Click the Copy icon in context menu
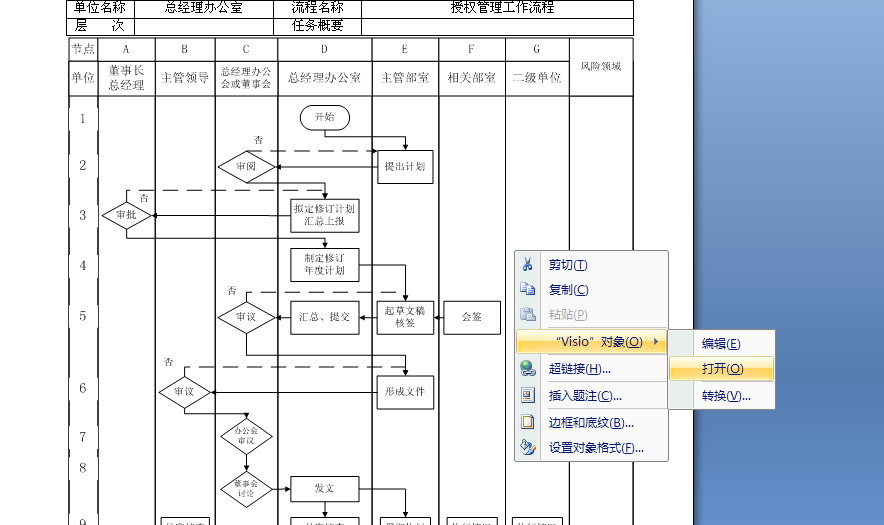This screenshot has height=525, width=884. [528, 289]
